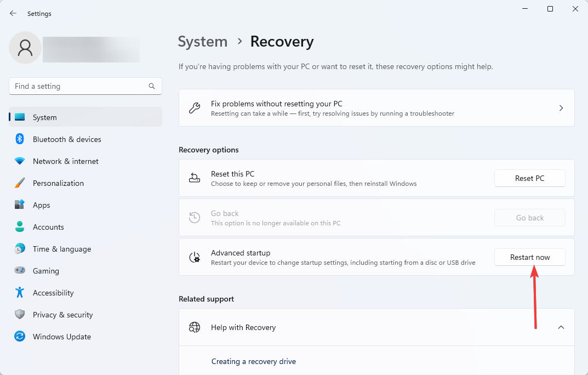Screen dimensions: 588x375
Task: Click Restart now for Advanced startup
Action: click(529, 257)
